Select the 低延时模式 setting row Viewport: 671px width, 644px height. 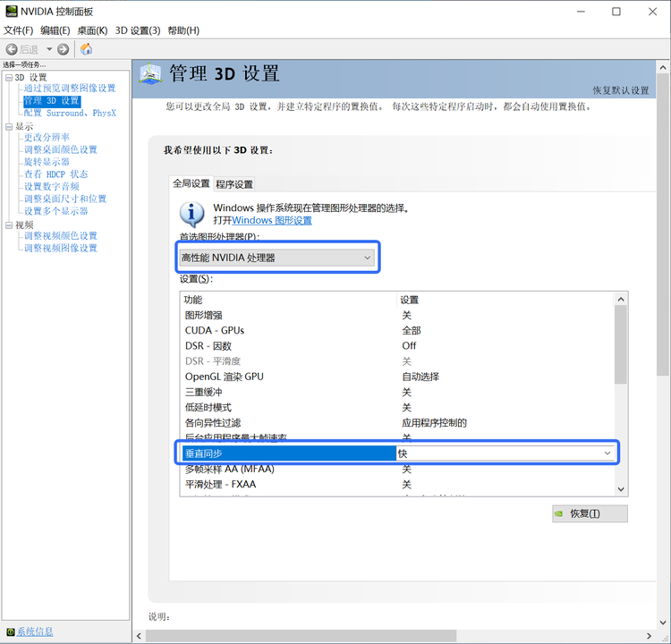[398, 407]
